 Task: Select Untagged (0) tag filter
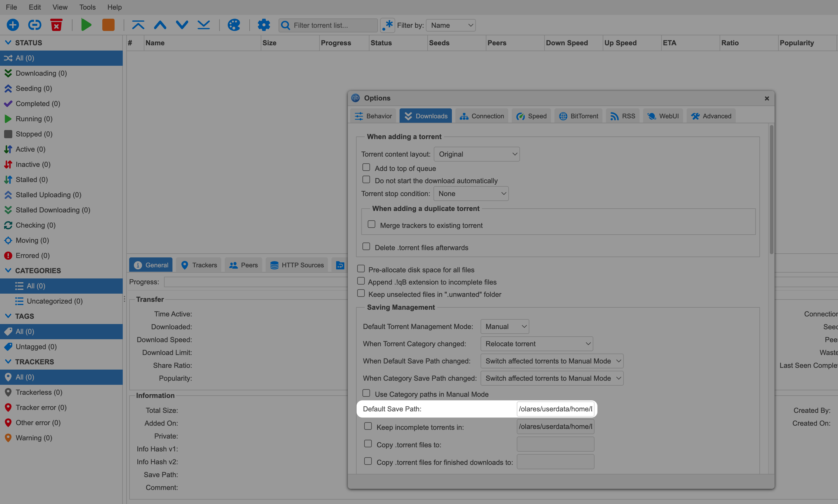pyautogui.click(x=61, y=347)
